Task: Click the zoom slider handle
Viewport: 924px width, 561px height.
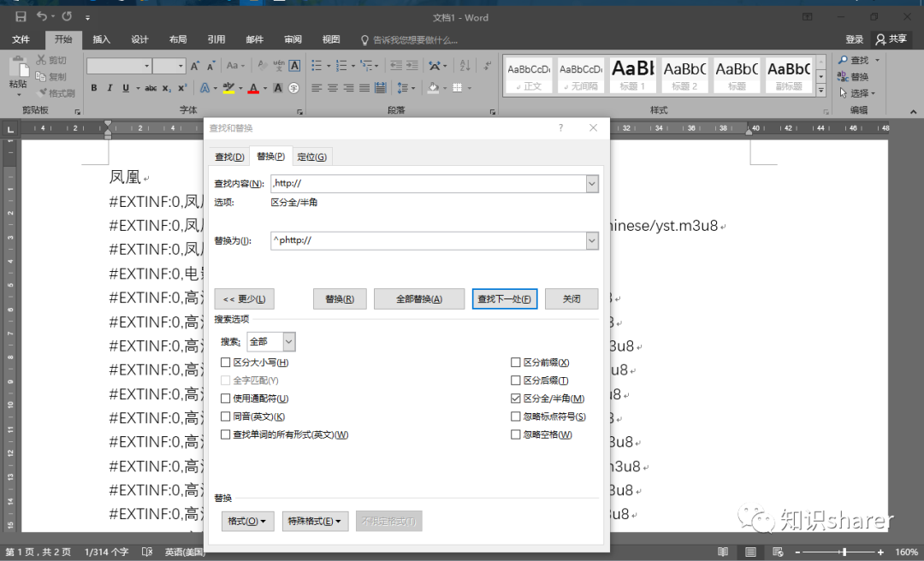Action: 844,552
